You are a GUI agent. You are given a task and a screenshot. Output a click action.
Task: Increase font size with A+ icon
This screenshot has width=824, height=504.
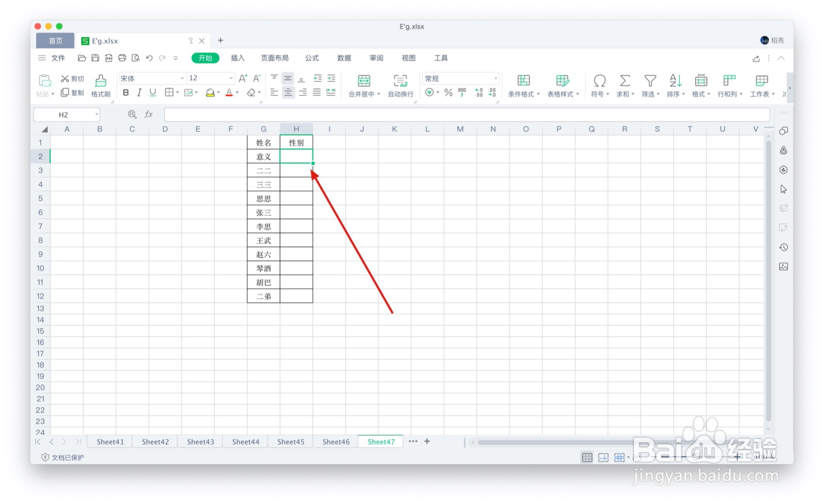[x=243, y=78]
